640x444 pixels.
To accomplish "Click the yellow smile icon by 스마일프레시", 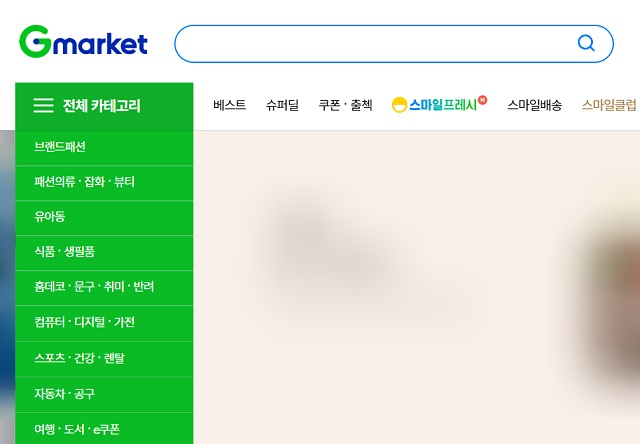I will (399, 105).
